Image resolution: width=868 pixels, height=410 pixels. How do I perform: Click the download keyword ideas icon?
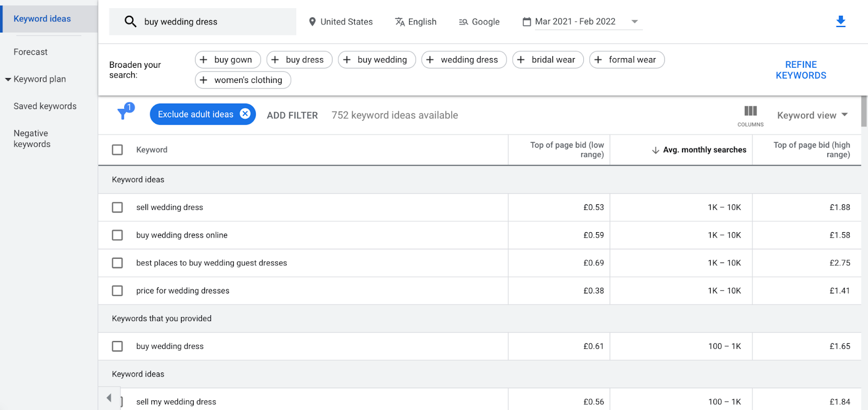click(x=840, y=22)
